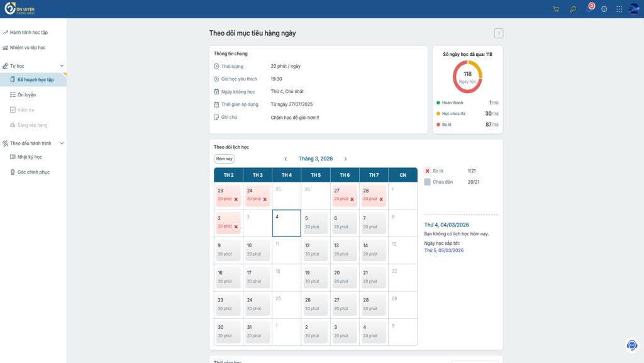Click the 118 study days donut chart
This screenshot has width=644, height=363.
[x=467, y=77]
